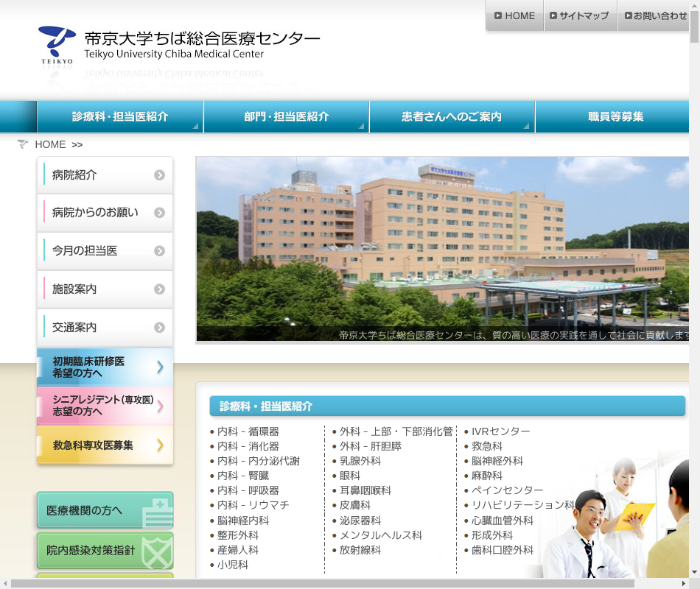Open 産婦人科 department link
Image resolution: width=700 pixels, height=589 pixels.
click(x=237, y=550)
